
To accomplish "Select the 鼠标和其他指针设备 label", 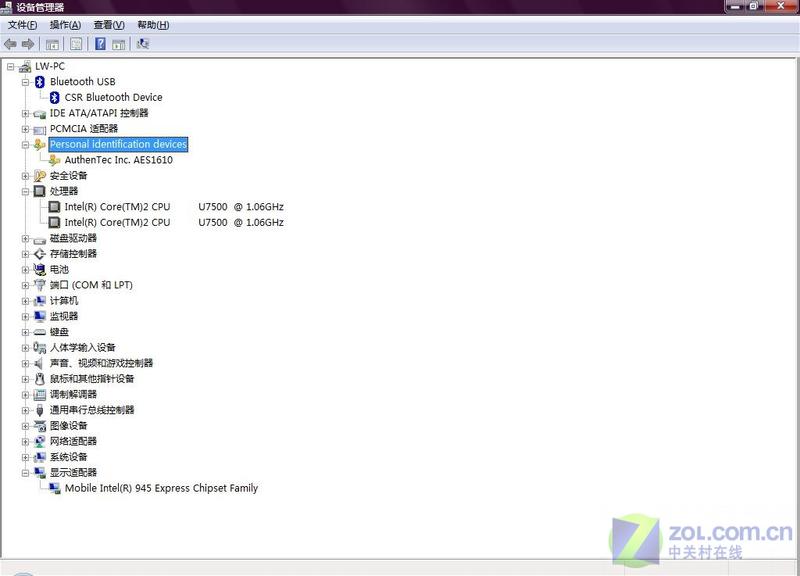I will click(x=92, y=379).
